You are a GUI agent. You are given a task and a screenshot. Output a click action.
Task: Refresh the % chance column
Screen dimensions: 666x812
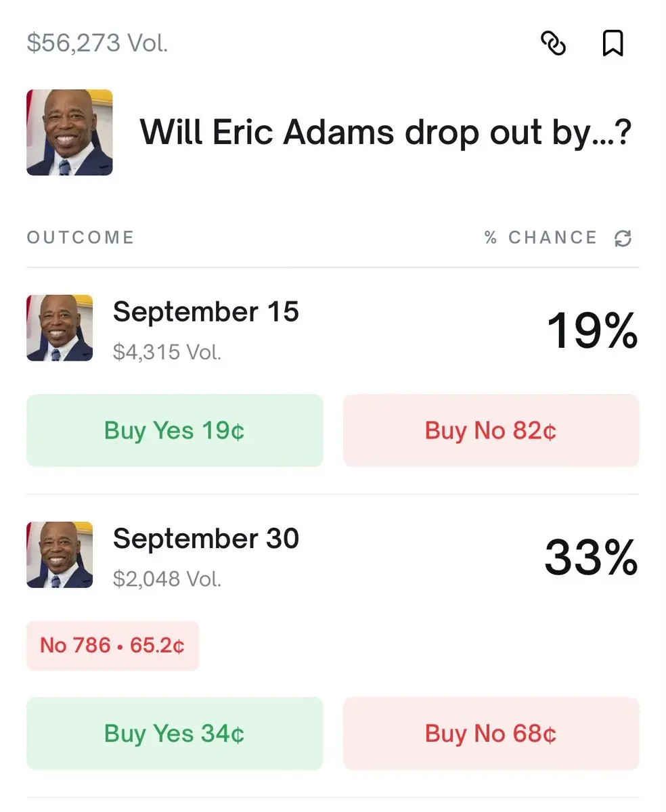[623, 238]
